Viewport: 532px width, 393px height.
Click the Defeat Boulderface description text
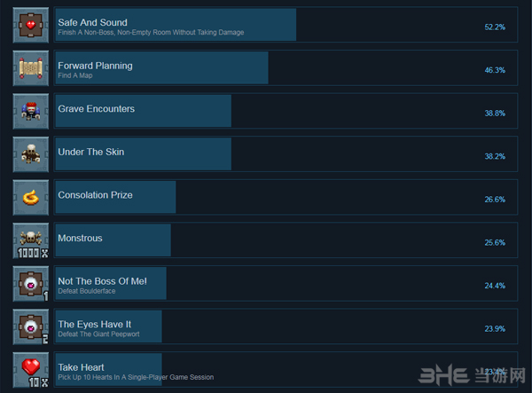(x=87, y=291)
